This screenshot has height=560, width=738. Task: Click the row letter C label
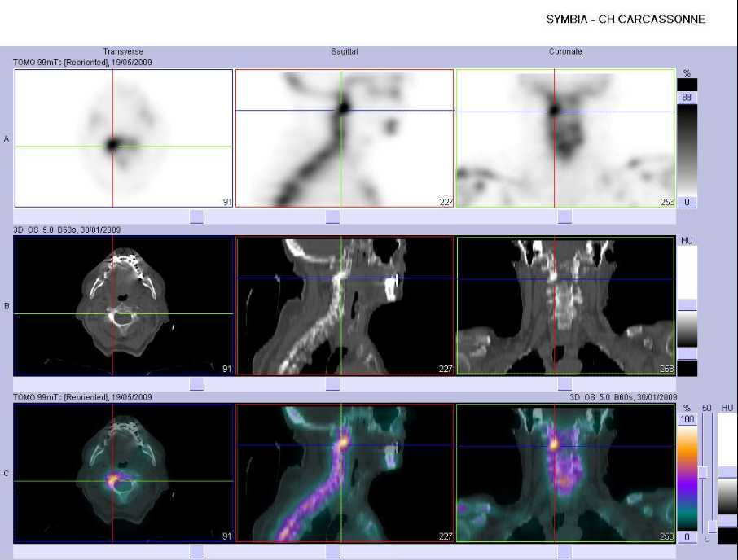7,474
